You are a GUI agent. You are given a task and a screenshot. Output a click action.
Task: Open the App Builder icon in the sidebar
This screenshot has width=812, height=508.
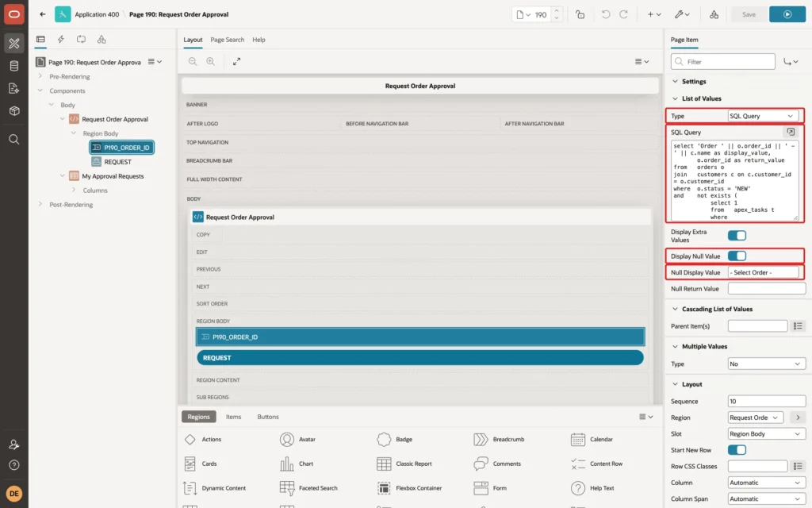pos(14,44)
